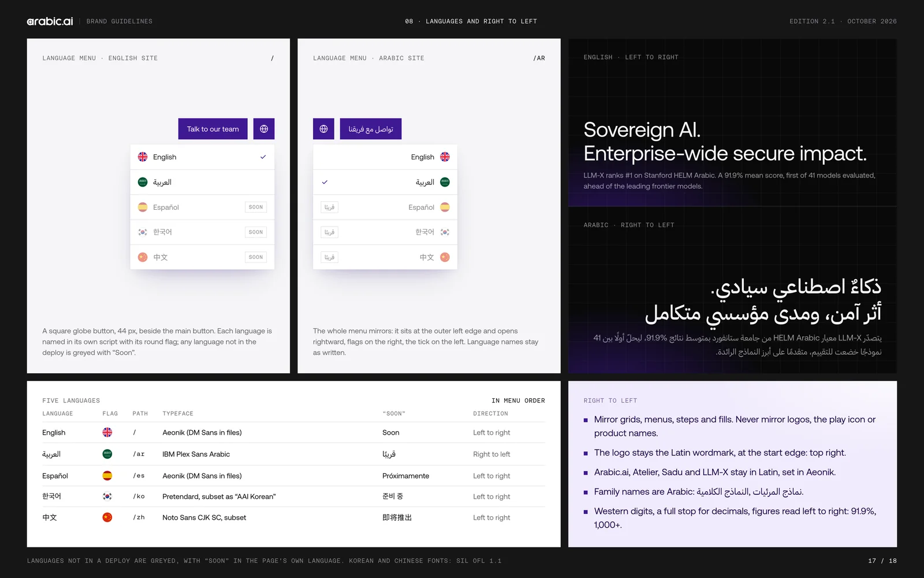Click the UK flag in the English site menu
924x578 pixels.
pyautogui.click(x=143, y=157)
